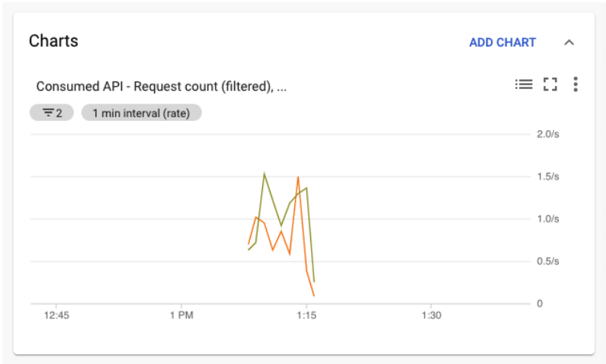Image resolution: width=606 pixels, height=364 pixels.
Task: Click the 1 PM time axis marker
Action: point(181,315)
